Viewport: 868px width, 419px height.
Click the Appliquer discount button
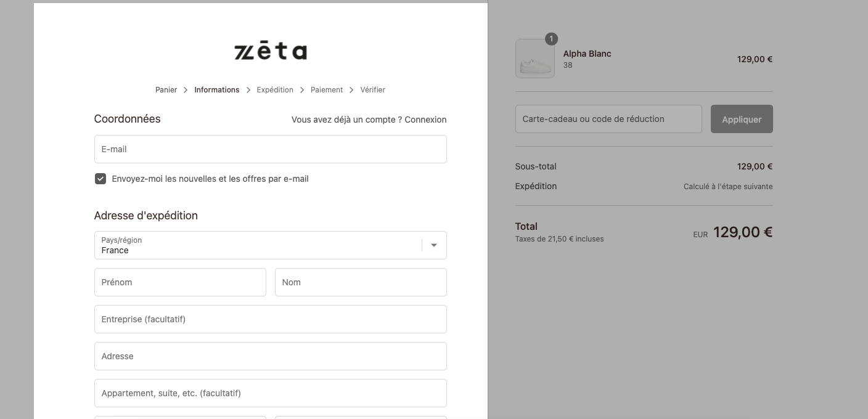pos(742,119)
